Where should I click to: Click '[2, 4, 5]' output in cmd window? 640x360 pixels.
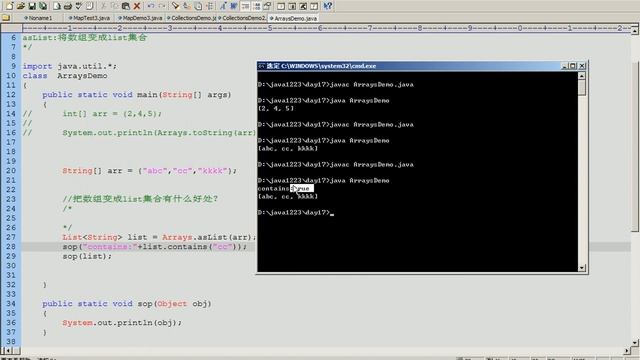(276, 109)
